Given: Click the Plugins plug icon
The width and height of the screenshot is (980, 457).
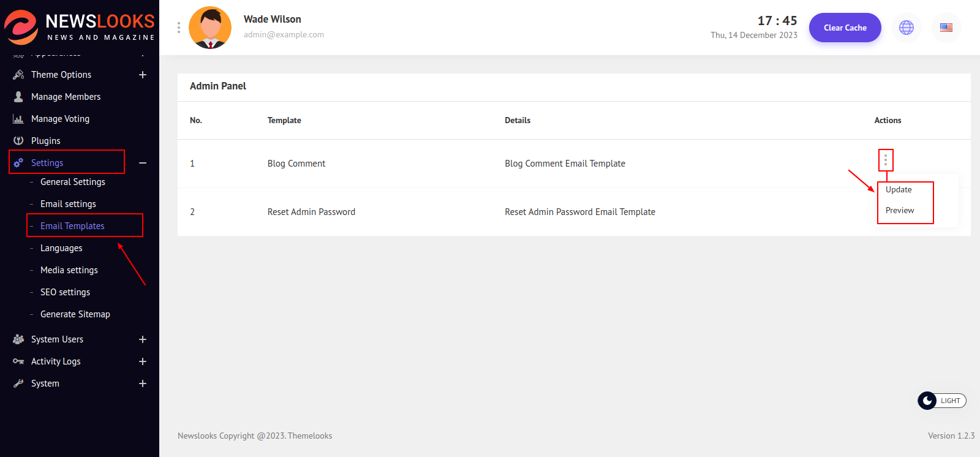Looking at the screenshot, I should point(18,141).
